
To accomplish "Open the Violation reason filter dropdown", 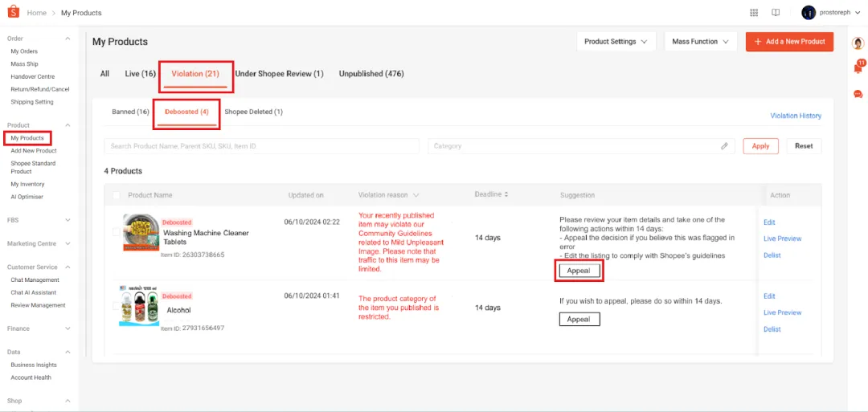I will tap(416, 195).
